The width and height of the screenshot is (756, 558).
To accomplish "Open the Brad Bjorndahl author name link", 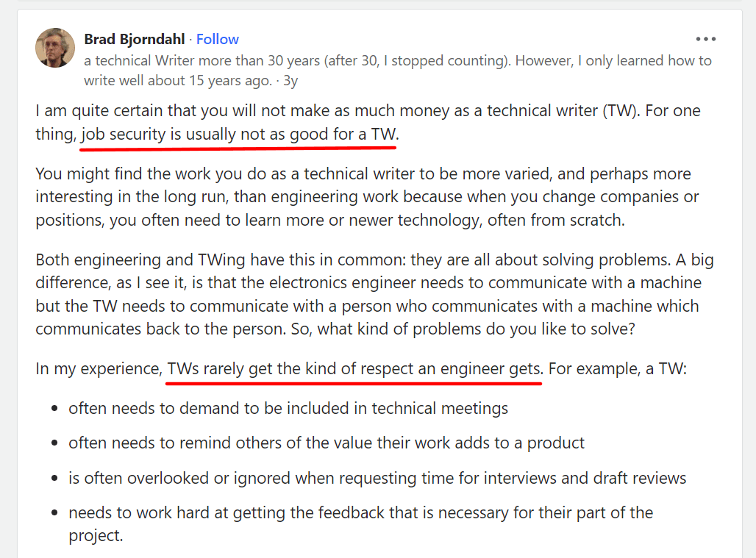I will pyautogui.click(x=135, y=39).
